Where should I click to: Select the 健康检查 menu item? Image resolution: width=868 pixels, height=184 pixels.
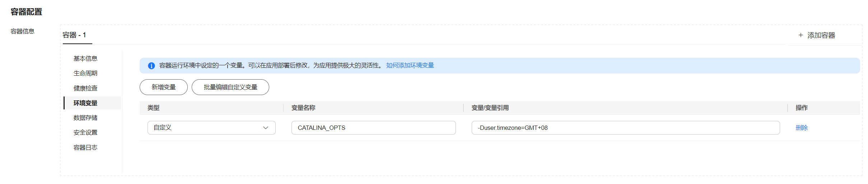click(x=85, y=88)
